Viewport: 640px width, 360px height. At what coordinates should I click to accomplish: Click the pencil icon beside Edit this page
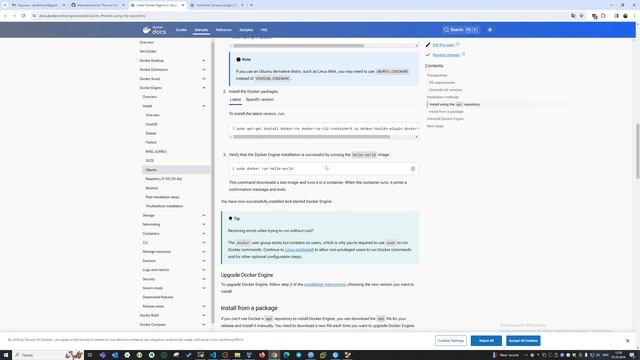(x=428, y=44)
